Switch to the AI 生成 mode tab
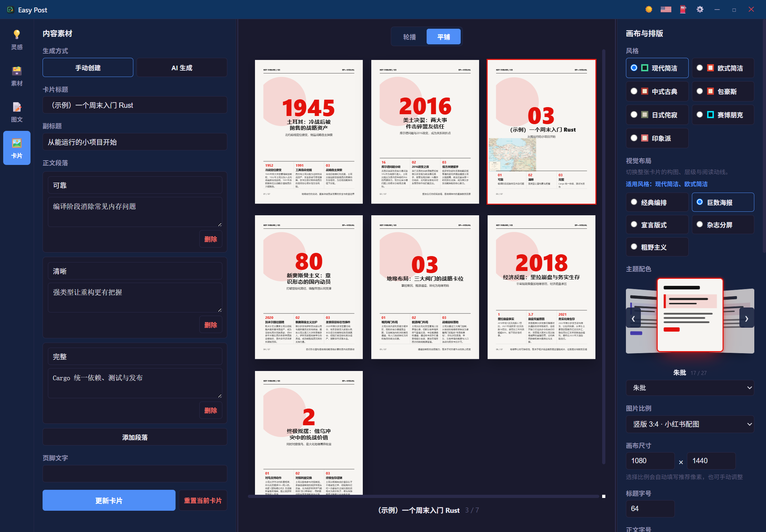The height and width of the screenshot is (532, 766). coord(182,68)
